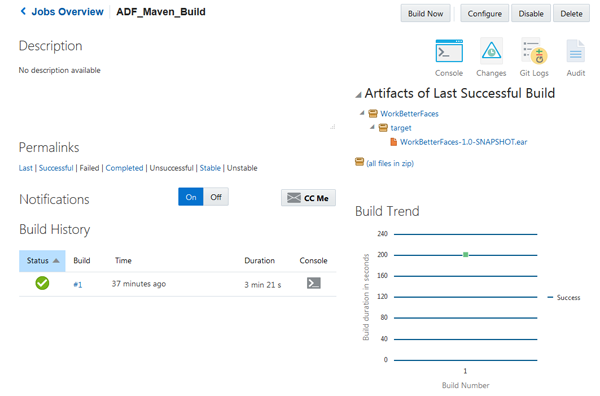Click the CC Me button
Screen dimensions: 600x396
pos(308,198)
